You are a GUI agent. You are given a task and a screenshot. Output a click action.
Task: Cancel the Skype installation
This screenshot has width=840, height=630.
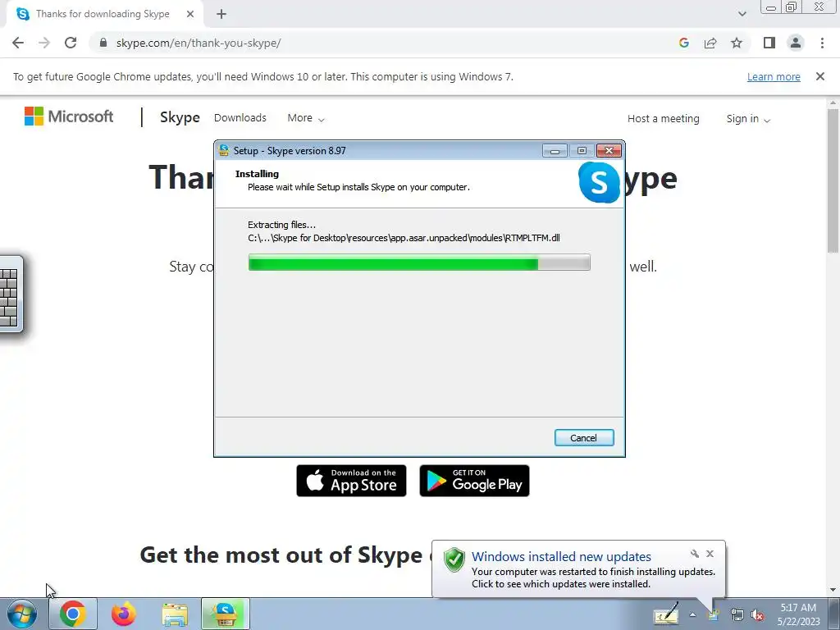point(584,438)
